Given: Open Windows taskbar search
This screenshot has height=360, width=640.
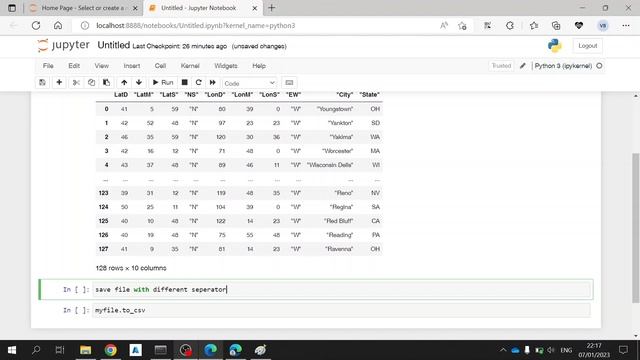Looking at the screenshot, I should tap(36, 350).
